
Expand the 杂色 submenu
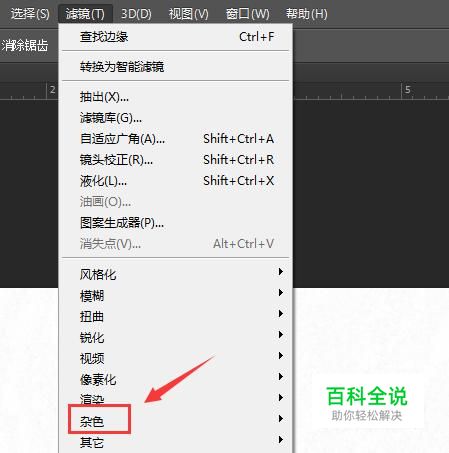coord(176,421)
